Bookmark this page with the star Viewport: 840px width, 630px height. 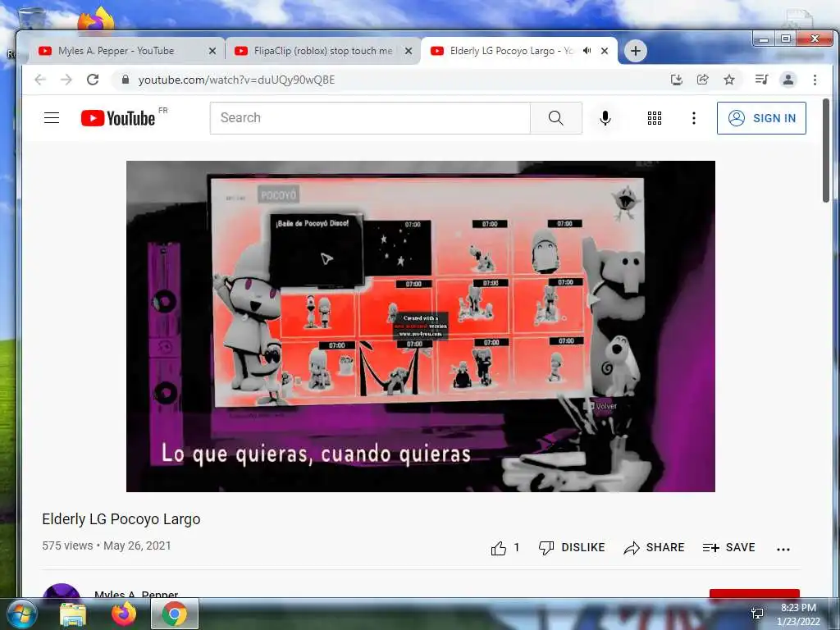729,80
